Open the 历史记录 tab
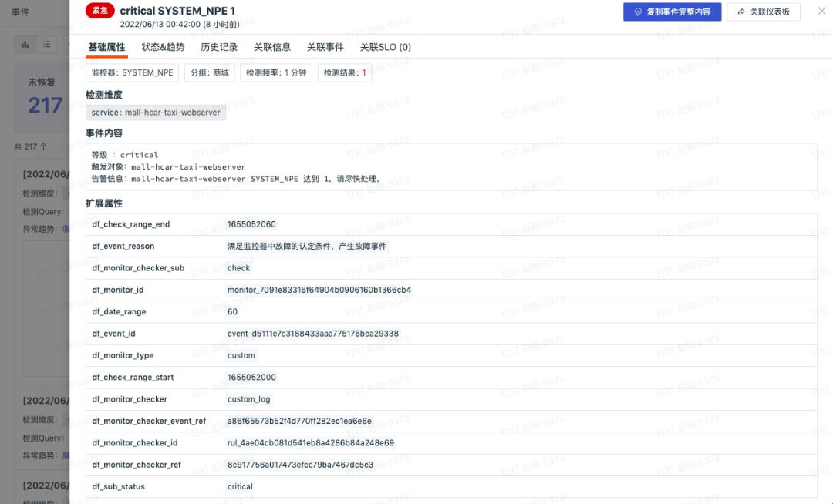This screenshot has height=504, width=833. [219, 47]
